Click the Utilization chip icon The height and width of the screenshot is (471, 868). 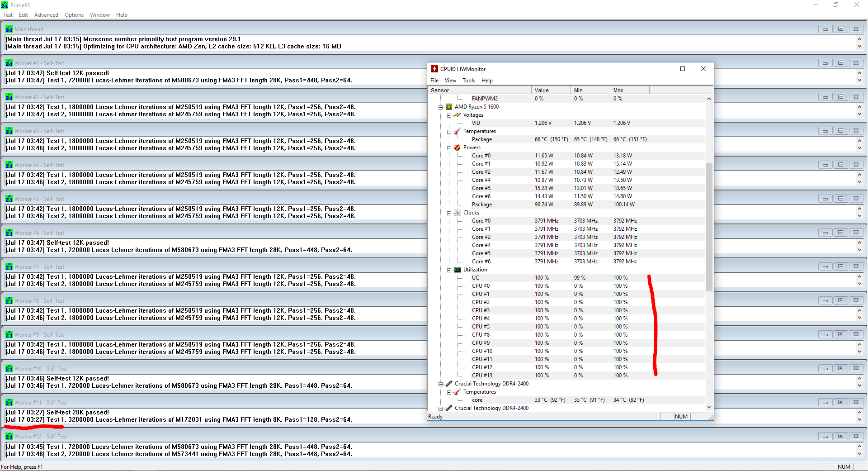[x=458, y=270]
